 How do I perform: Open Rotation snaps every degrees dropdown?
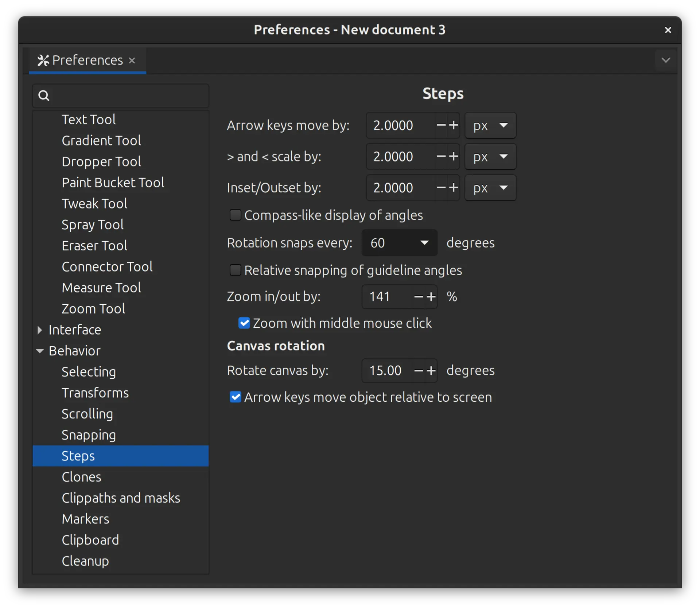coord(400,243)
